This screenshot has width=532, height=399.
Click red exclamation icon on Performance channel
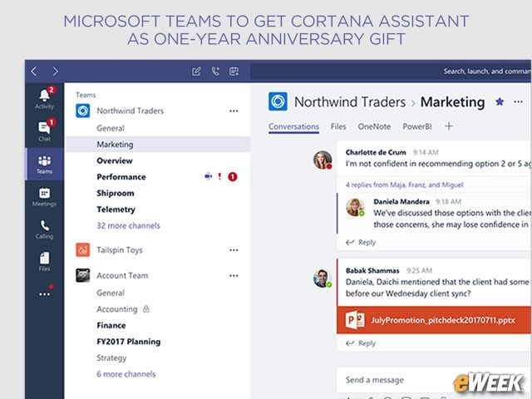tap(219, 176)
